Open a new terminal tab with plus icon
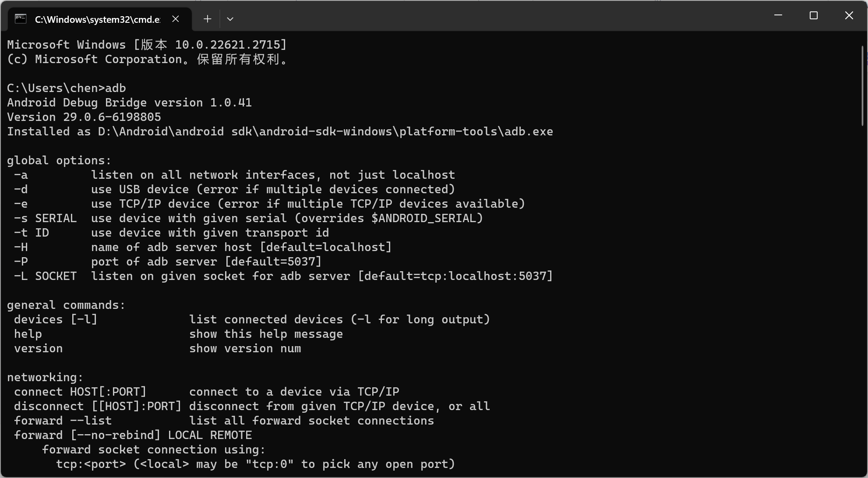 208,19
